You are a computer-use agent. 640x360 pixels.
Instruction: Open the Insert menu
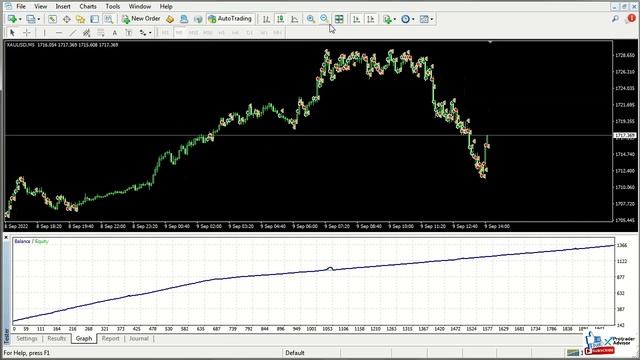pos(63,7)
